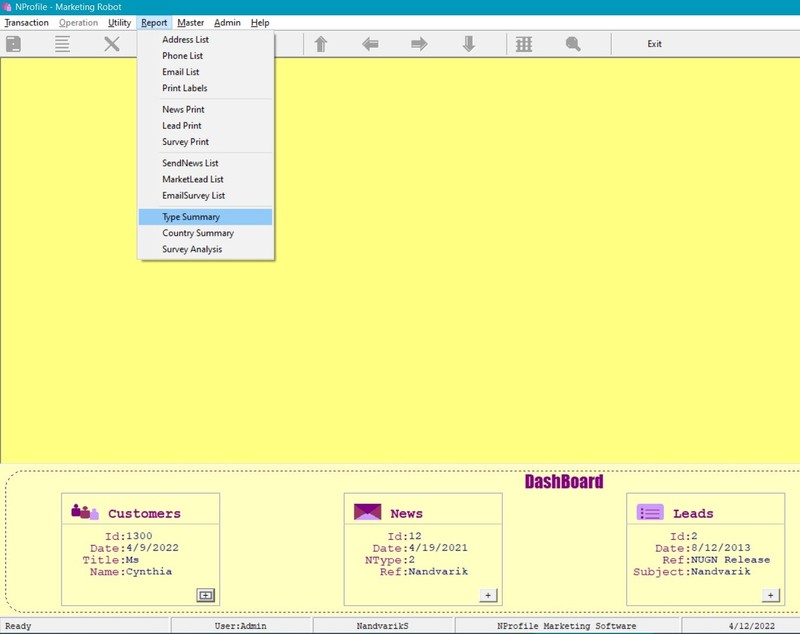Screen dimensions: 800x634
Task: Click Exit in the toolbar
Action: (x=655, y=44)
